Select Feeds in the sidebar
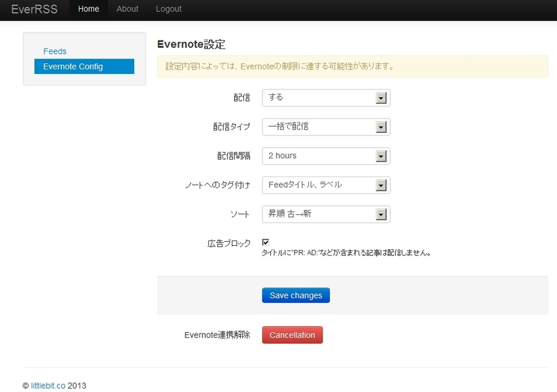Image resolution: width=557 pixels, height=392 pixels. [55, 51]
